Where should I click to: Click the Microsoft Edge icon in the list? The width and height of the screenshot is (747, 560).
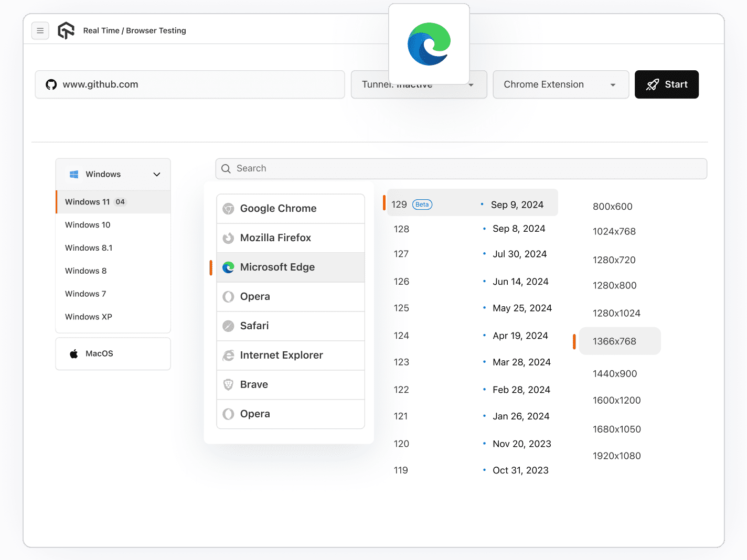[228, 267]
